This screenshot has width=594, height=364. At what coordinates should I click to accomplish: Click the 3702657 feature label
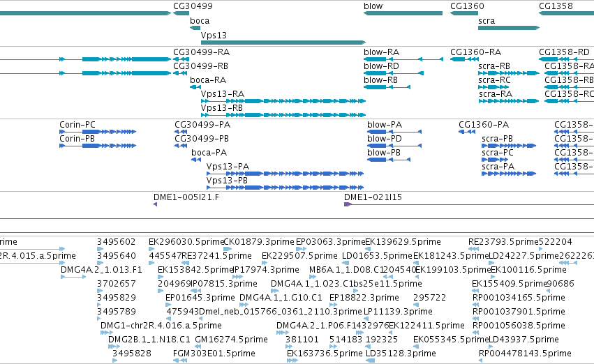click(116, 284)
